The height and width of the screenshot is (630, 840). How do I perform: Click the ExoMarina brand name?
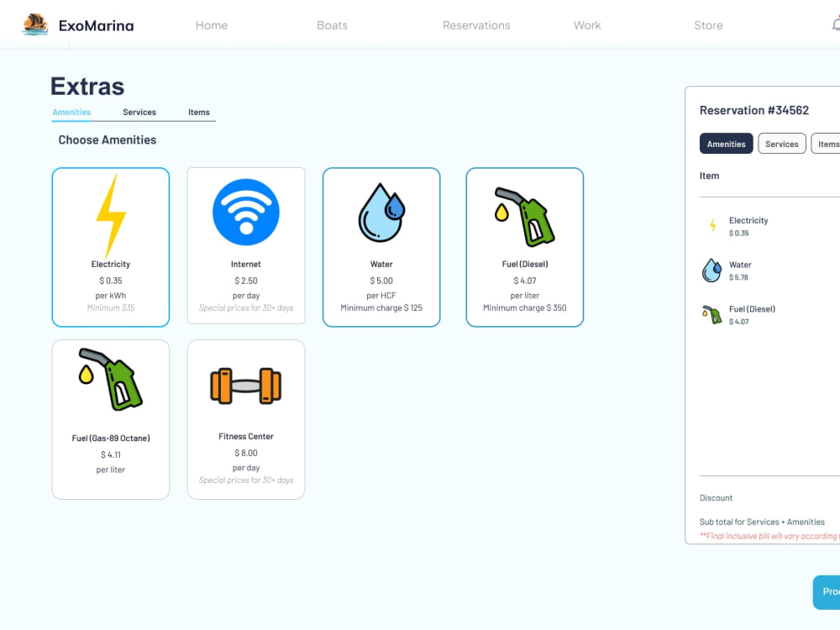tap(97, 25)
